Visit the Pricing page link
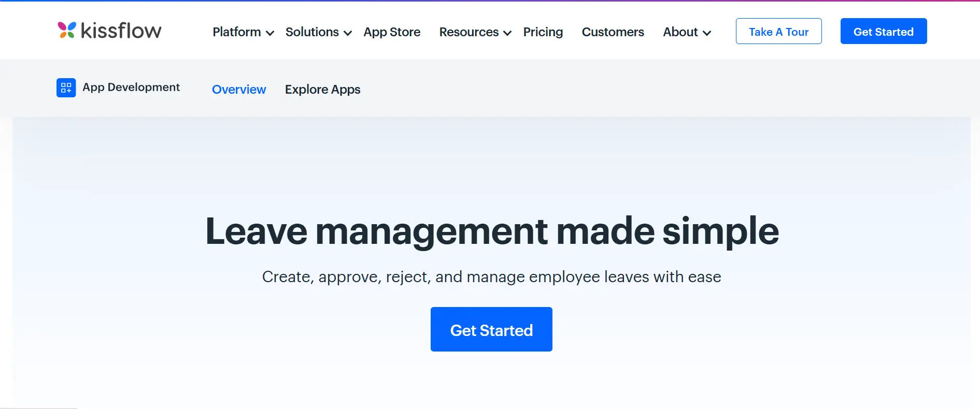The width and height of the screenshot is (980, 409). coord(543,32)
